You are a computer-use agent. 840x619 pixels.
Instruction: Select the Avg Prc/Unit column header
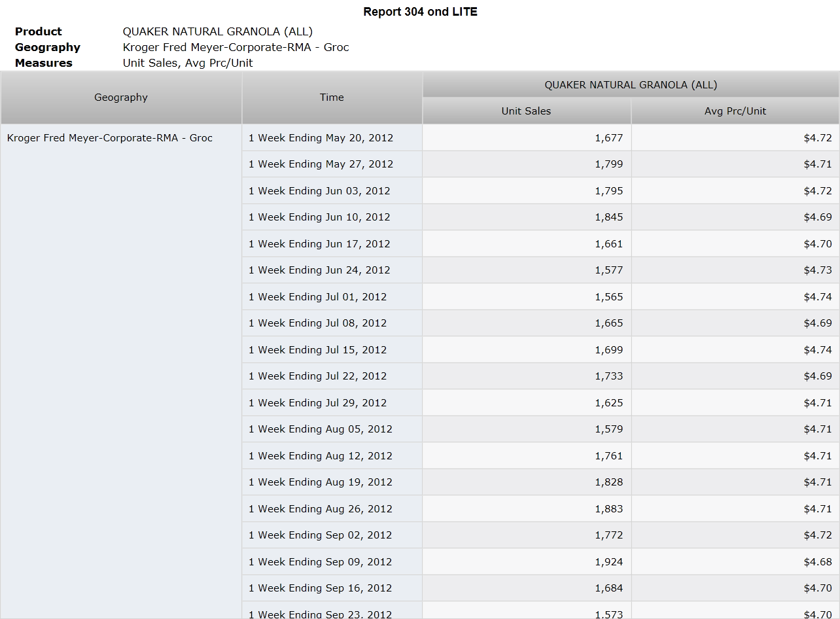point(735,111)
